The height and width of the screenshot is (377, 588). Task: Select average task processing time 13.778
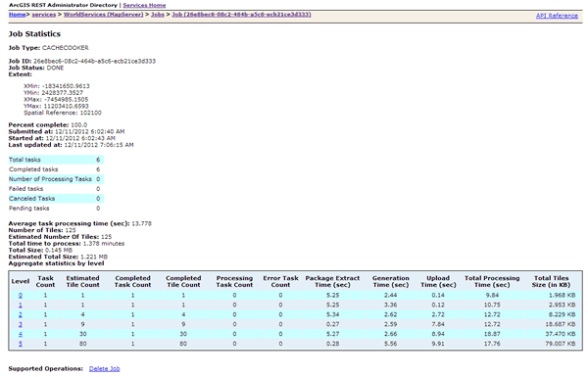(x=141, y=223)
